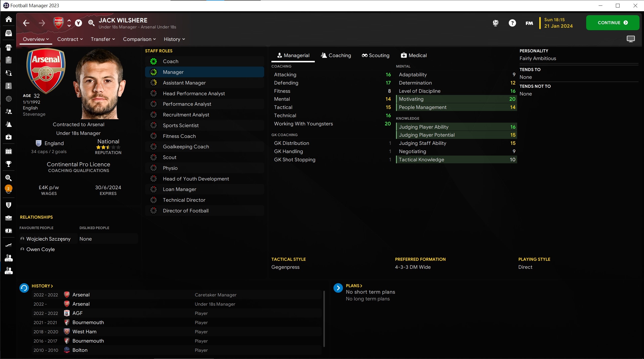This screenshot has height=359, width=644.
Task: Open the Squad Planner clipboard icon
Action: tap(9, 60)
